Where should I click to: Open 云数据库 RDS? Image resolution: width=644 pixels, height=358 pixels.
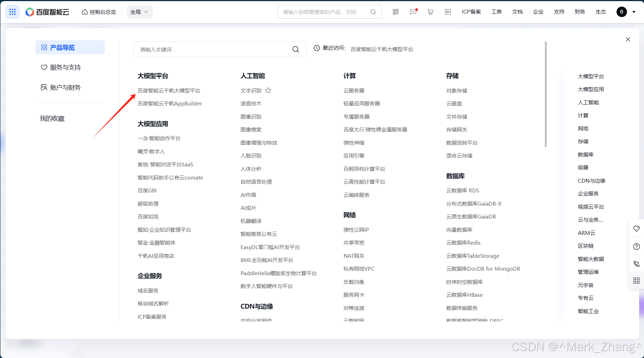coord(462,191)
